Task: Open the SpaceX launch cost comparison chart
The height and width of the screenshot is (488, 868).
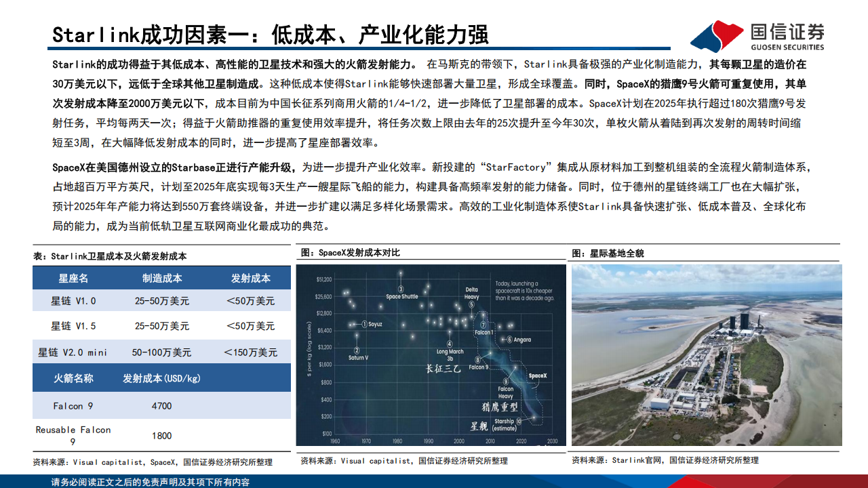Action: click(x=431, y=355)
